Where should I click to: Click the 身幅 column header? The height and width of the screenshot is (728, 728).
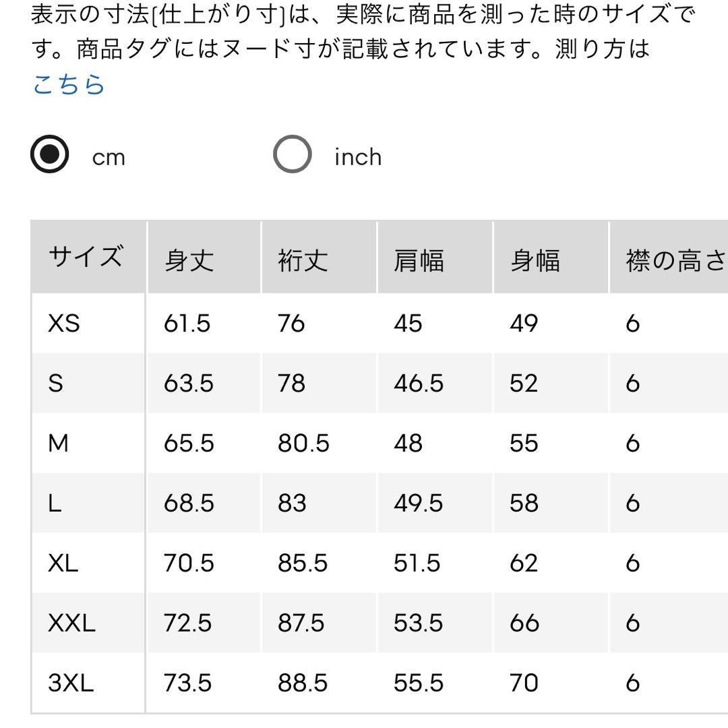[551, 257]
